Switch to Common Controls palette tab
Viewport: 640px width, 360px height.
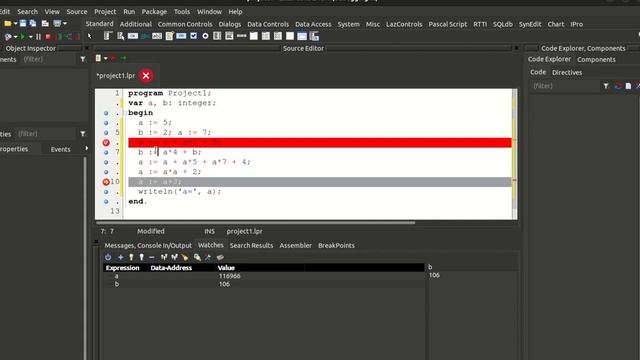[185, 24]
